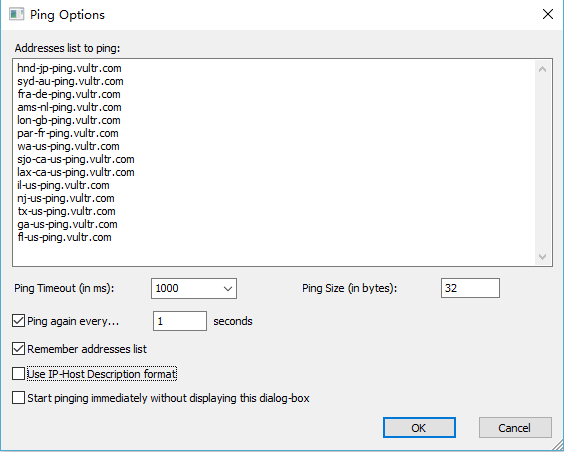Viewport: 564px width, 452px height.
Task: Click the syd-au-ping.vultr.com line
Action: (70, 81)
